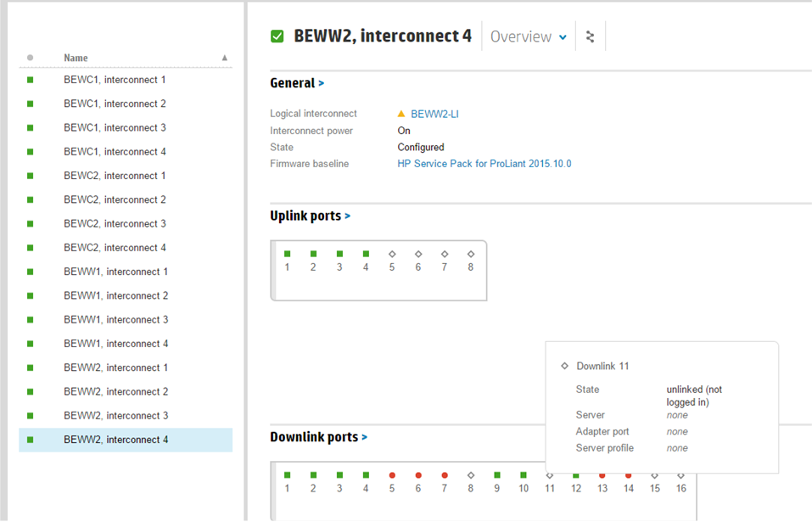Viewport: 812px width, 522px height.
Task: Sort list by status column dot
Action: pos(31,58)
